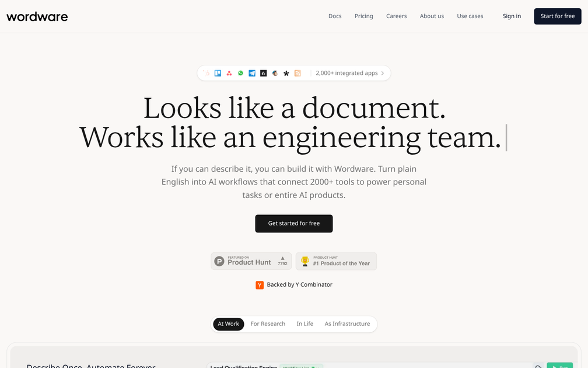
Task: Select the WhatsApp integration icon
Action: pos(240,72)
